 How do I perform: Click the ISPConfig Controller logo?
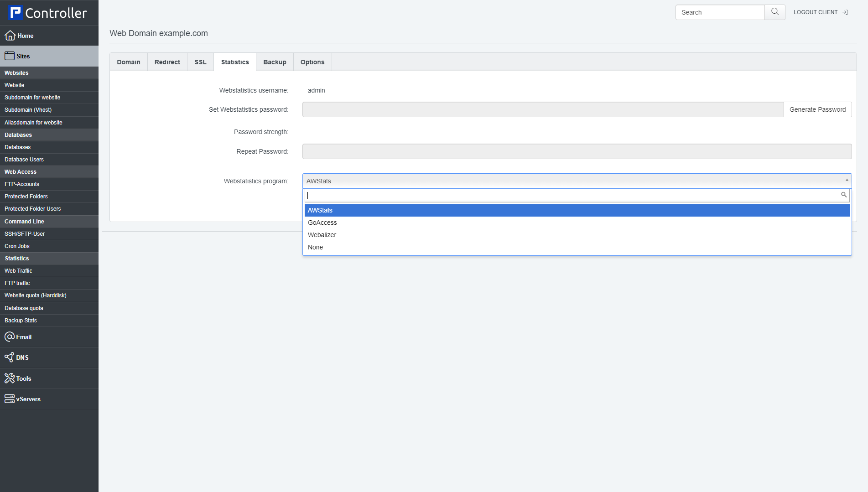pos(47,13)
